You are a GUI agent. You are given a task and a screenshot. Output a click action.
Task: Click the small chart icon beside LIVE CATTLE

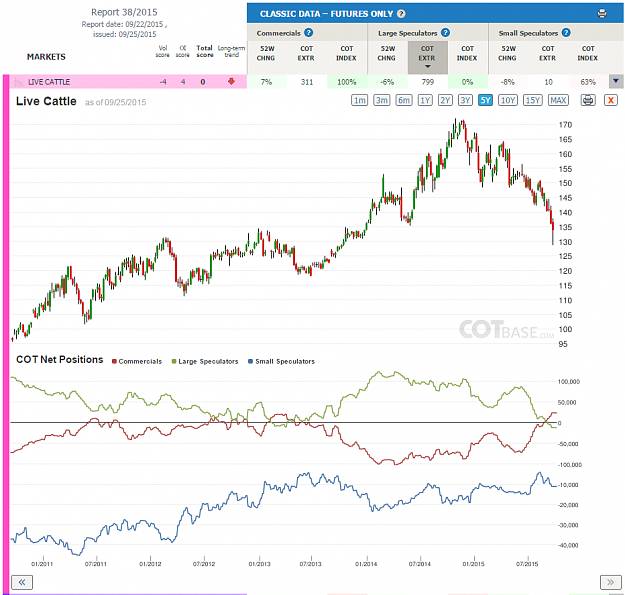(19, 82)
